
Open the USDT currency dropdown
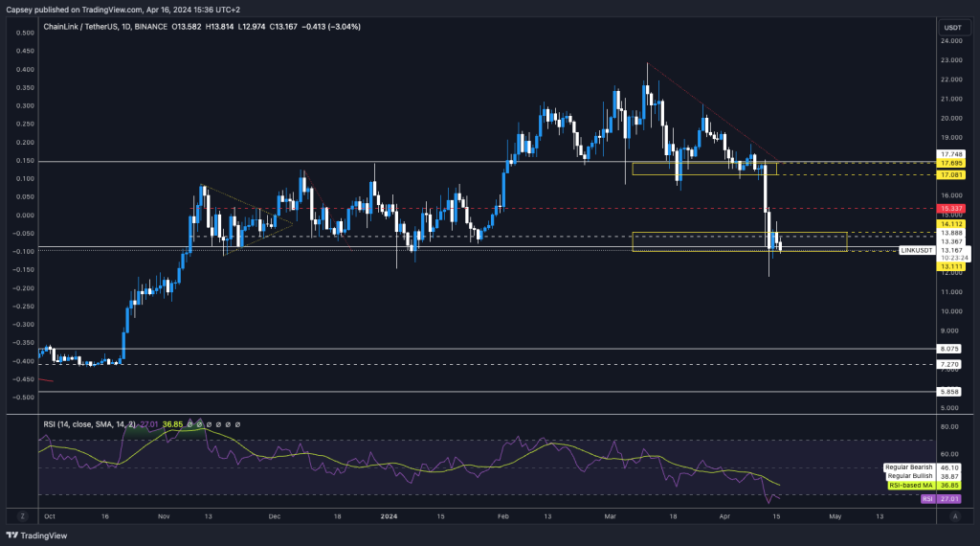point(952,27)
